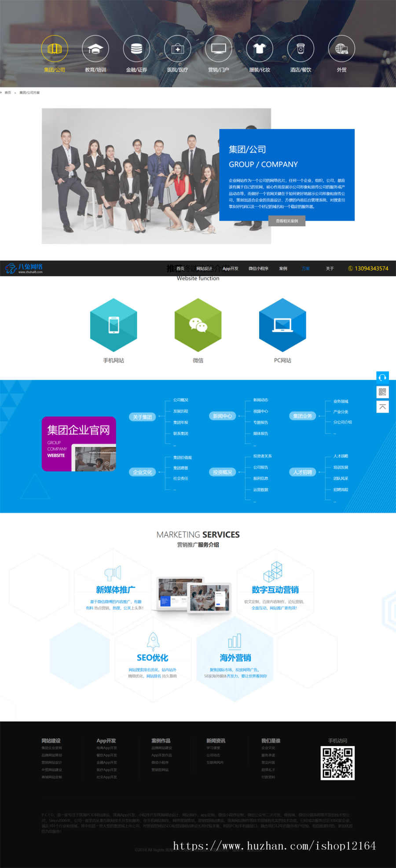Image resolution: width=396 pixels, height=868 pixels.
Task: Select the 教育/培训 graduation cap icon
Action: click(95, 48)
